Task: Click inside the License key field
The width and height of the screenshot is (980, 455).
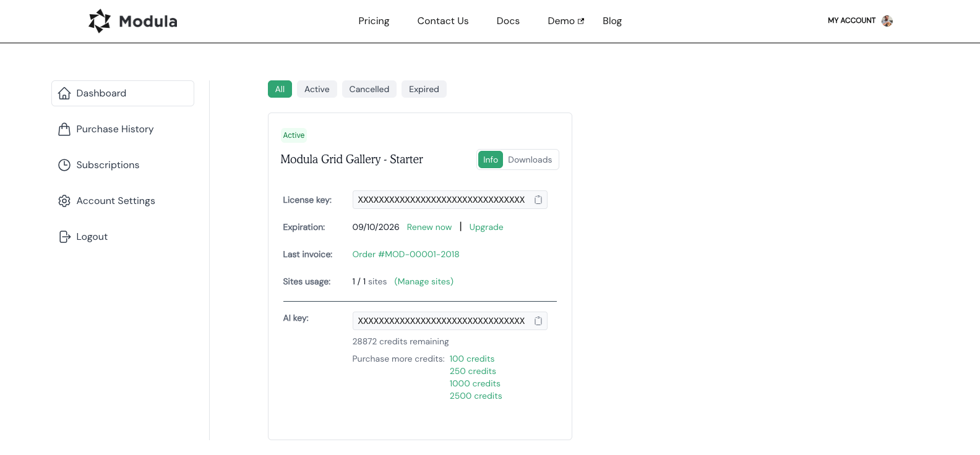Action: tap(441, 200)
